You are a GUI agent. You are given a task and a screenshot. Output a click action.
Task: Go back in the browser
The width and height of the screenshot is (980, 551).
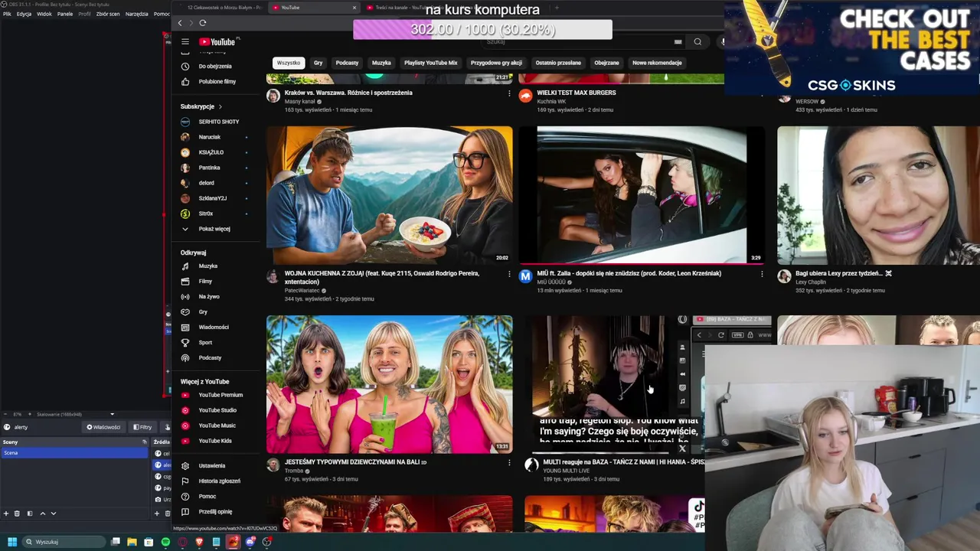180,23
